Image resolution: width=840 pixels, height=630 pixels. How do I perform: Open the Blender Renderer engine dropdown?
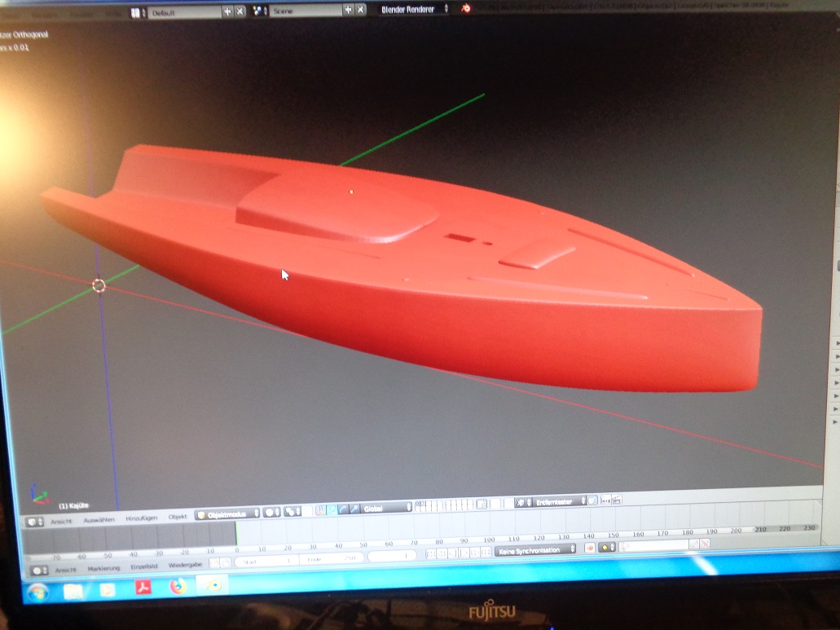(412, 9)
